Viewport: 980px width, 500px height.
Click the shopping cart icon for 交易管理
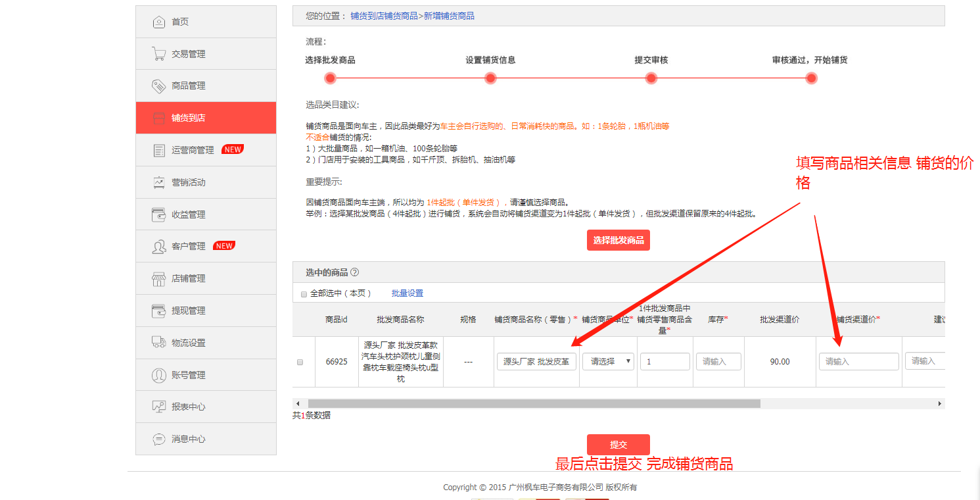(x=158, y=53)
